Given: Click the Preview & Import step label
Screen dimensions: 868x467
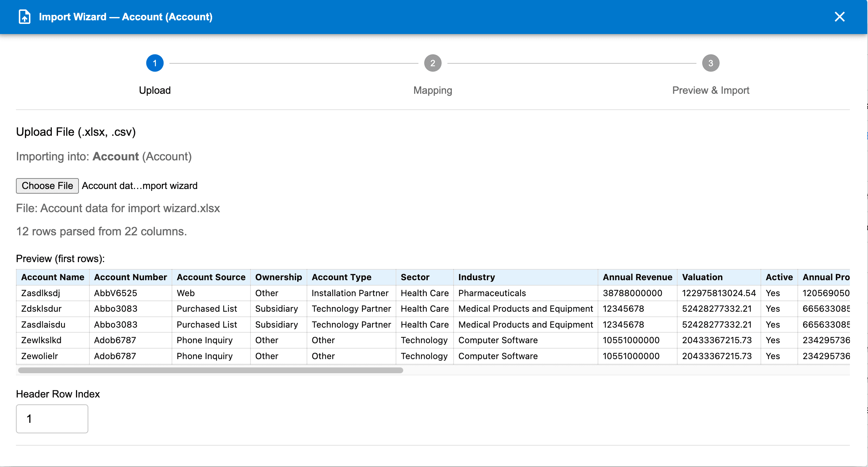Looking at the screenshot, I should click(711, 90).
